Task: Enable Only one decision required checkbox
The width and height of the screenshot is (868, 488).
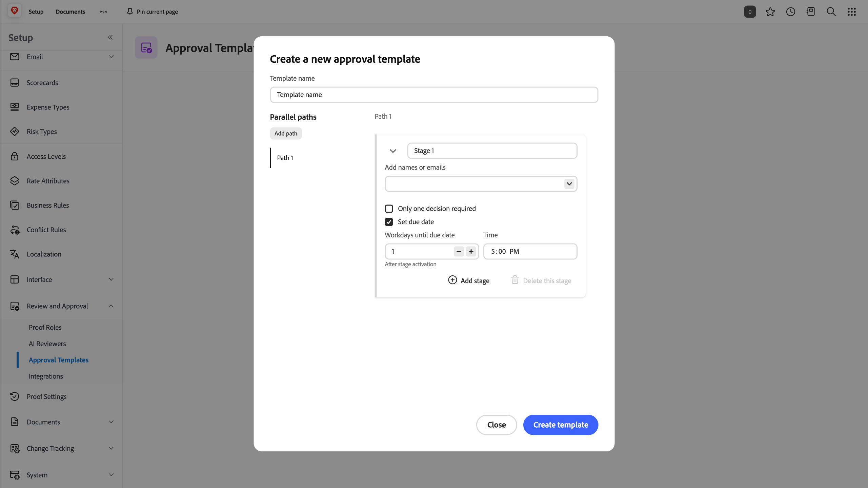Action: click(x=389, y=209)
